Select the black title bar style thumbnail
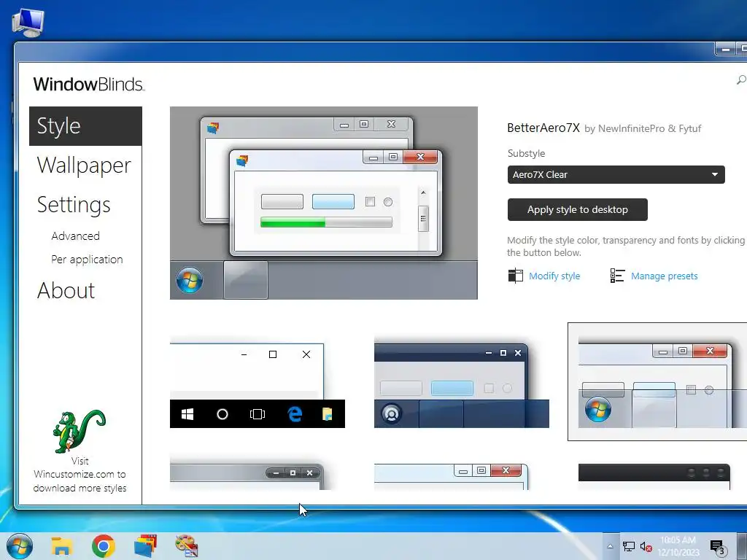This screenshot has width=747, height=560. (654, 476)
